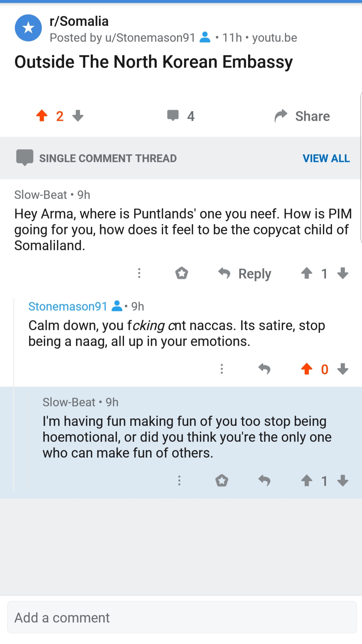This screenshot has width=362, height=644.
Task: Downvote Slow-Beat's first comment
Action: pyautogui.click(x=343, y=273)
